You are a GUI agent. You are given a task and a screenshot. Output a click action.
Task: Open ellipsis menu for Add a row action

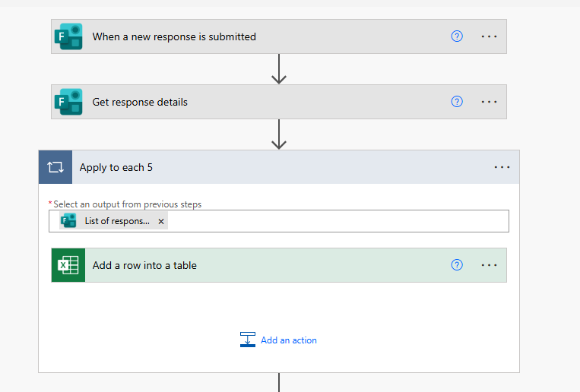click(x=489, y=265)
